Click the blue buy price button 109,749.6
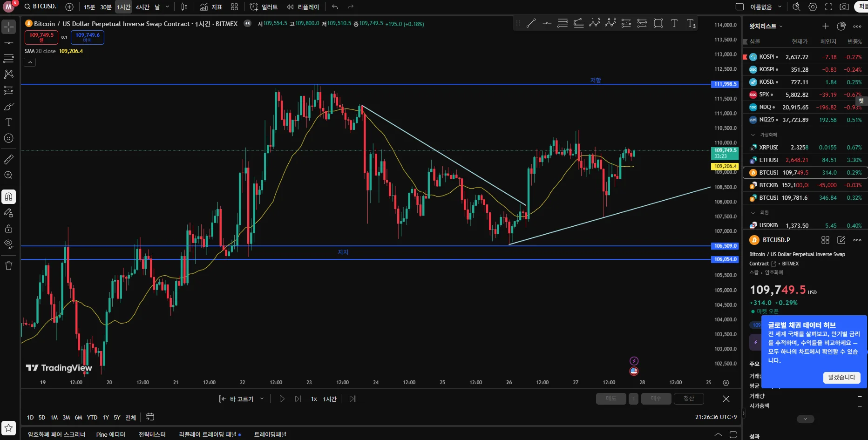The image size is (868, 440). [88, 37]
